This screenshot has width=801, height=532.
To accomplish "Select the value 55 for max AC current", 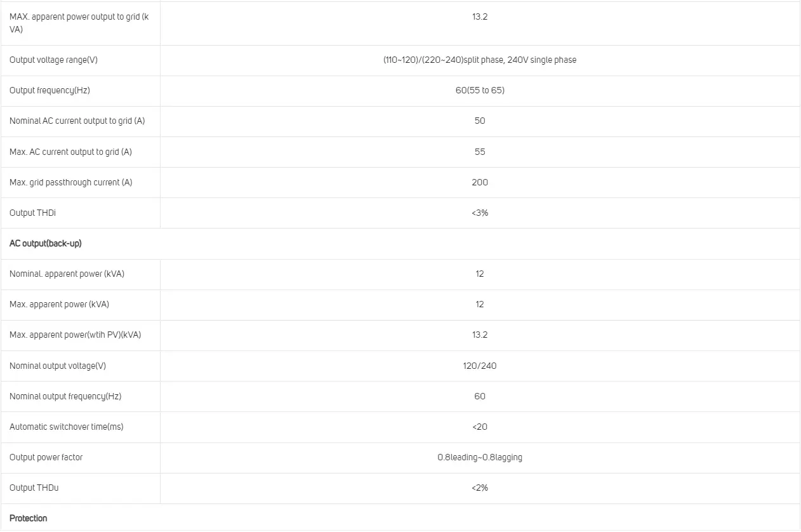I will pos(479,152).
